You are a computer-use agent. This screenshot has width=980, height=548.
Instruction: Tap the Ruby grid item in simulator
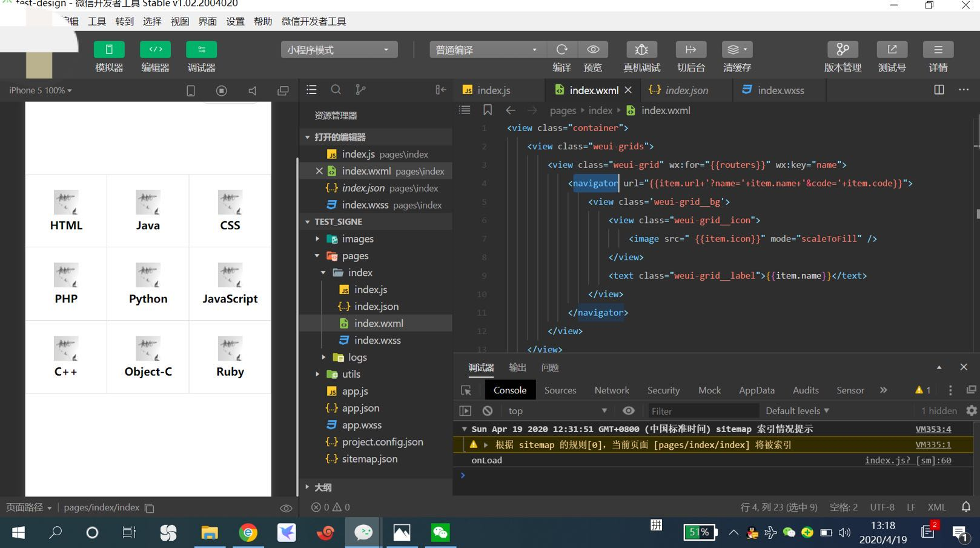point(230,357)
